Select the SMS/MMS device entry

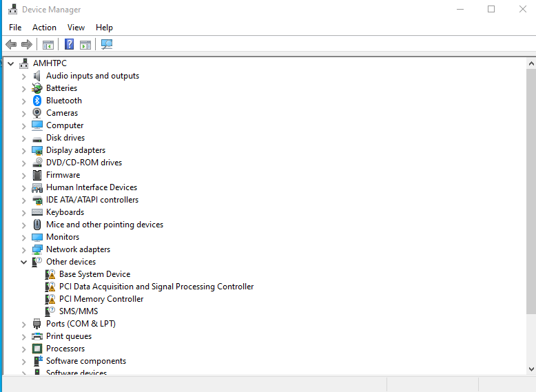click(x=79, y=311)
